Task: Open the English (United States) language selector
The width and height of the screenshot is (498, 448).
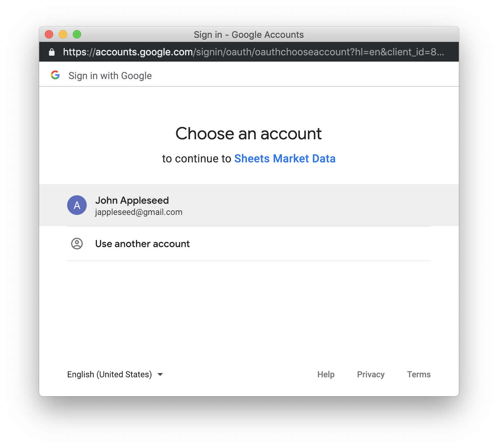Action: 115,374
